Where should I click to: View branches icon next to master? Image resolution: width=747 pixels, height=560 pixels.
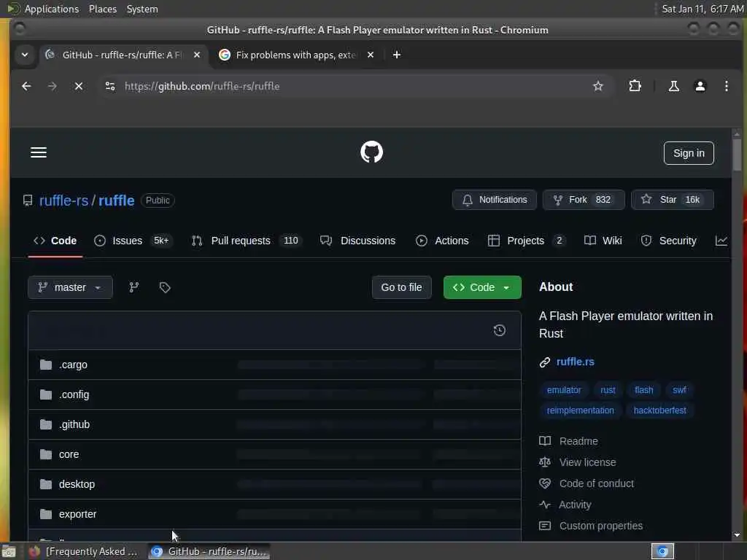coord(134,287)
